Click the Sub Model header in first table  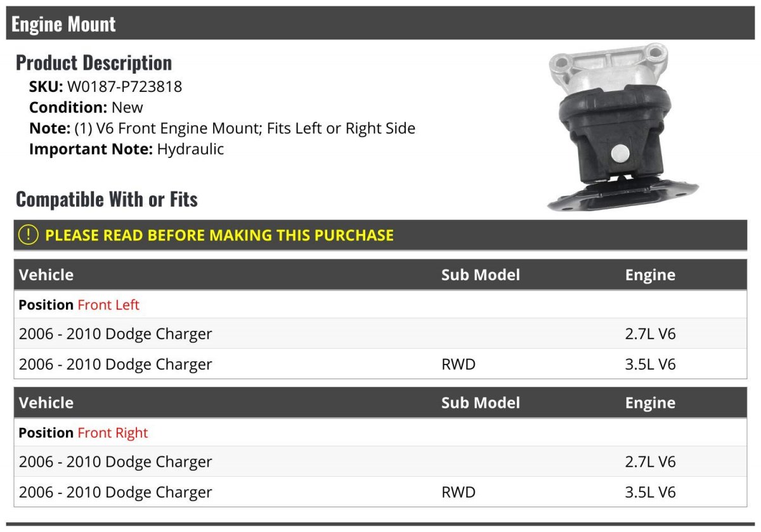point(480,275)
